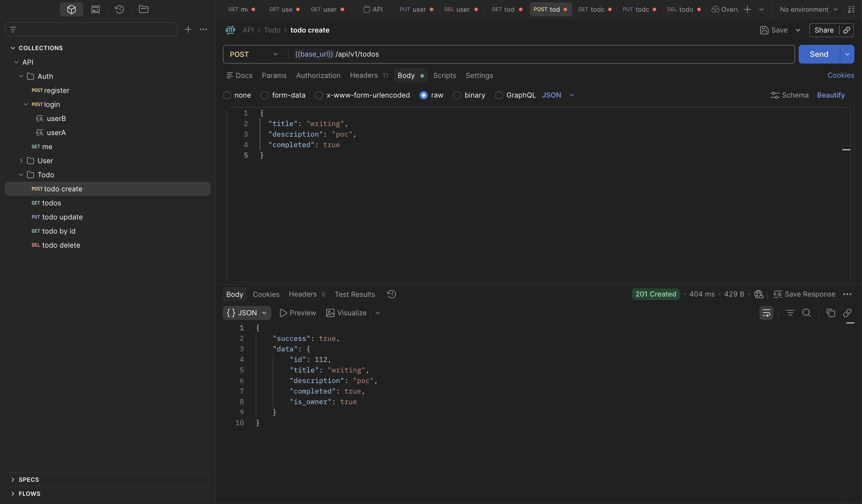
Task: Open the Environments sidebar icon
Action: [96, 9]
